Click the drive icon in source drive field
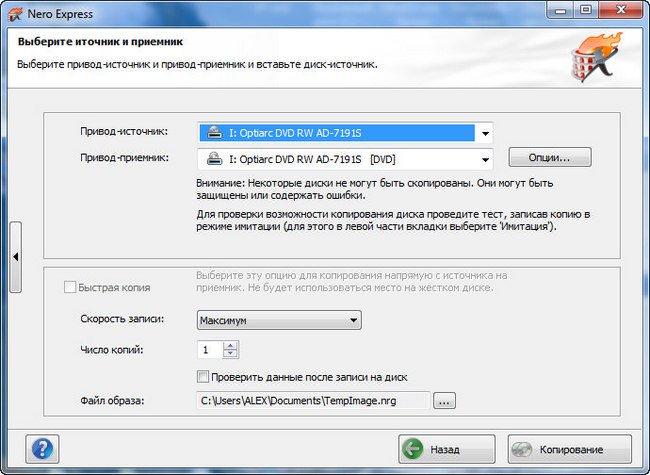 coord(214,133)
